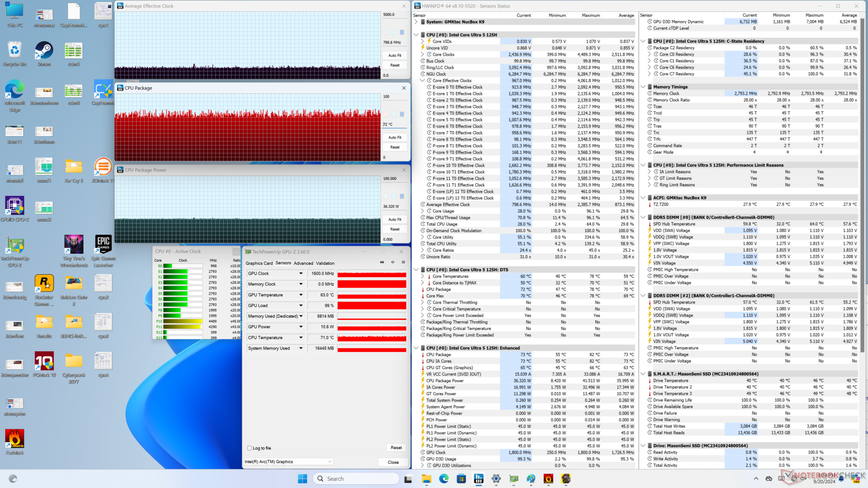Screen dimensions: 868x488
Task: Open FurMark taskbar icon
Action: tap(548, 479)
